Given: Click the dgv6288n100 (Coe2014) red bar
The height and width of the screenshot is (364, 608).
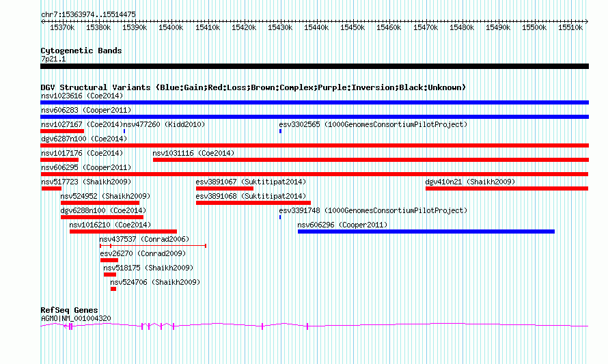Looking at the screenshot, I should point(102,217).
